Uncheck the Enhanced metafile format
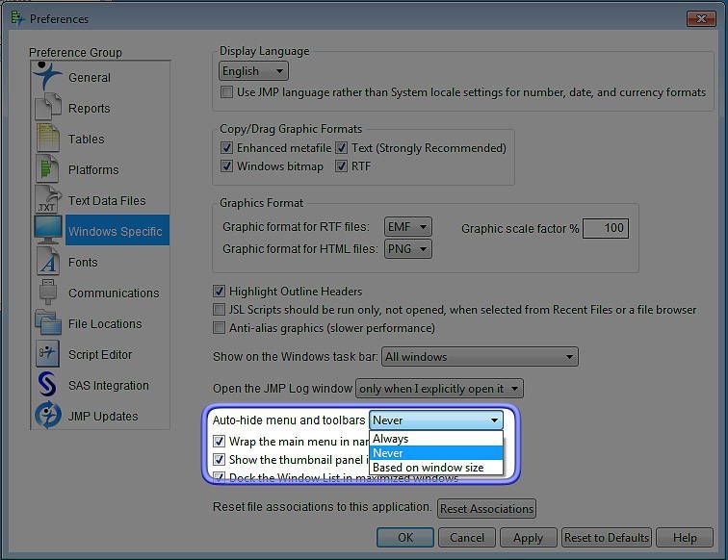The height and width of the screenshot is (560, 728). (226, 147)
